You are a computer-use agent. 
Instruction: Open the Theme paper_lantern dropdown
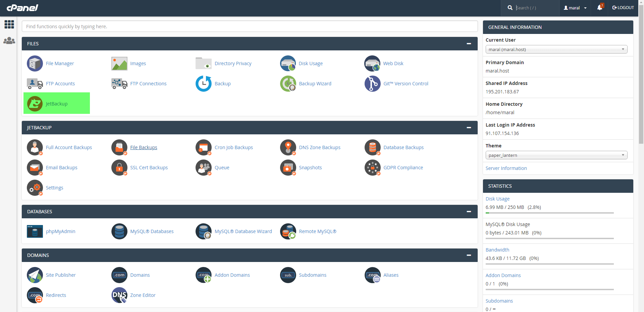(556, 155)
